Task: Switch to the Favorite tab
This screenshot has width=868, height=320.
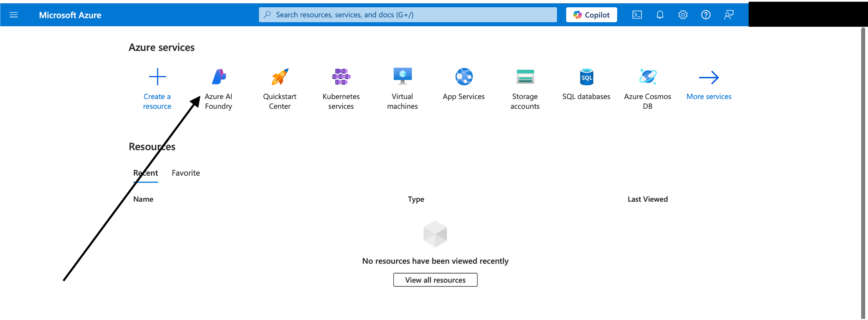Action: pyautogui.click(x=186, y=173)
